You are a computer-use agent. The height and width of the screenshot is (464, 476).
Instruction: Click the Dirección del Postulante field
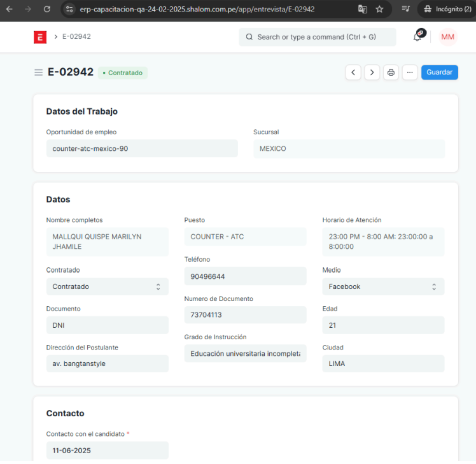[107, 364]
